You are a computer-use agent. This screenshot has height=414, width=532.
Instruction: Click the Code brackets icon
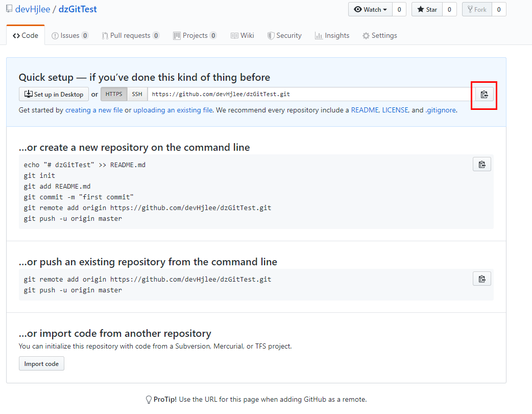tap(16, 36)
